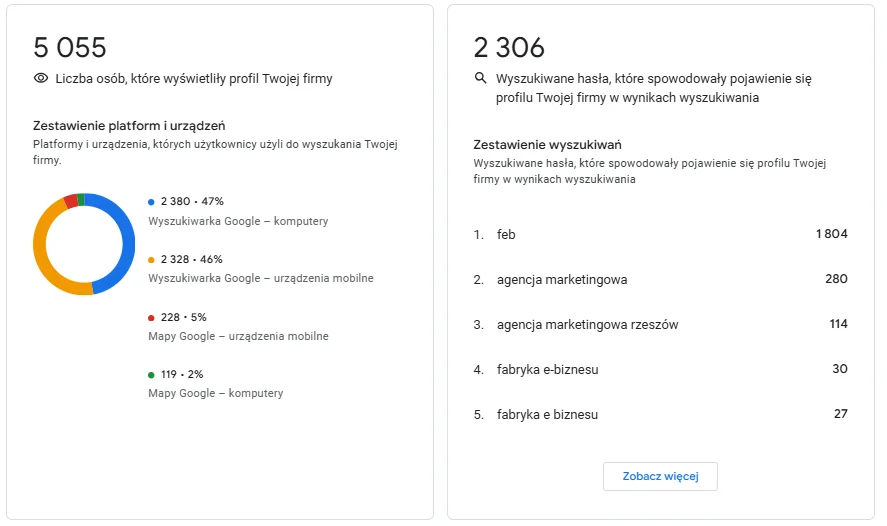This screenshot has height=526, width=887.
Task: Click the magnifier search icon
Action: [481, 78]
